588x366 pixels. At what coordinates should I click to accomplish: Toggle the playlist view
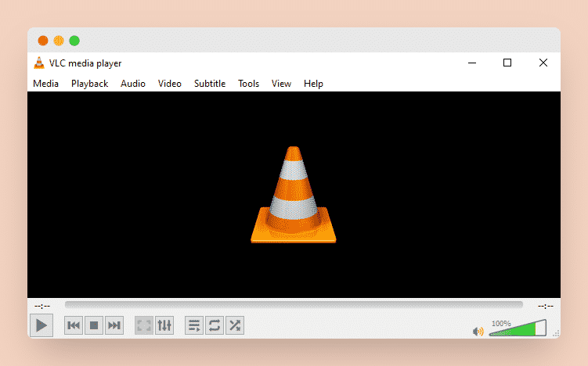(194, 325)
